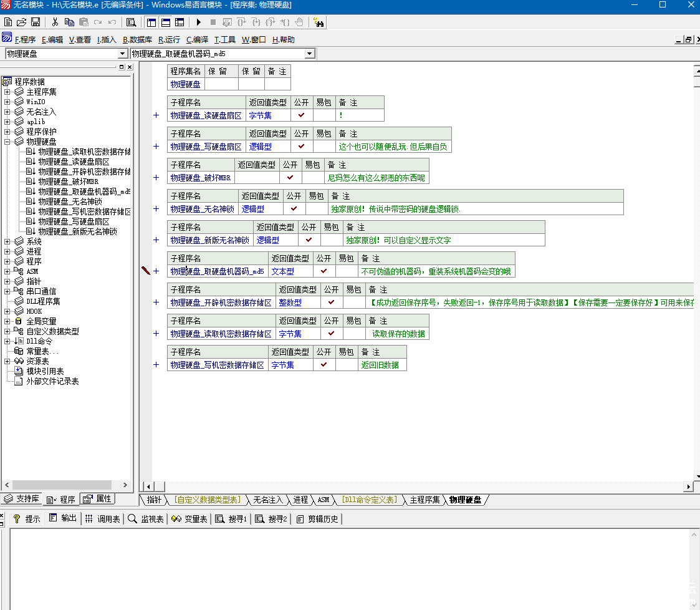Close the left tree panel with X
The image size is (700, 610).
pyautogui.click(x=130, y=67)
